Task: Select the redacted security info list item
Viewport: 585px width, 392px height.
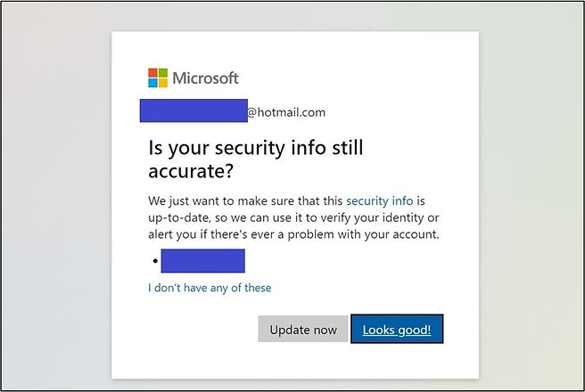Action: (203, 261)
